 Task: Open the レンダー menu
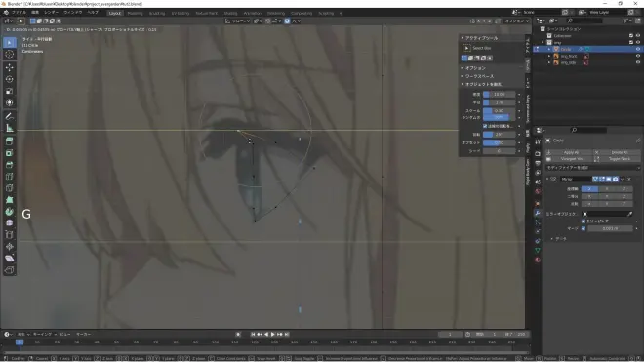[52, 13]
